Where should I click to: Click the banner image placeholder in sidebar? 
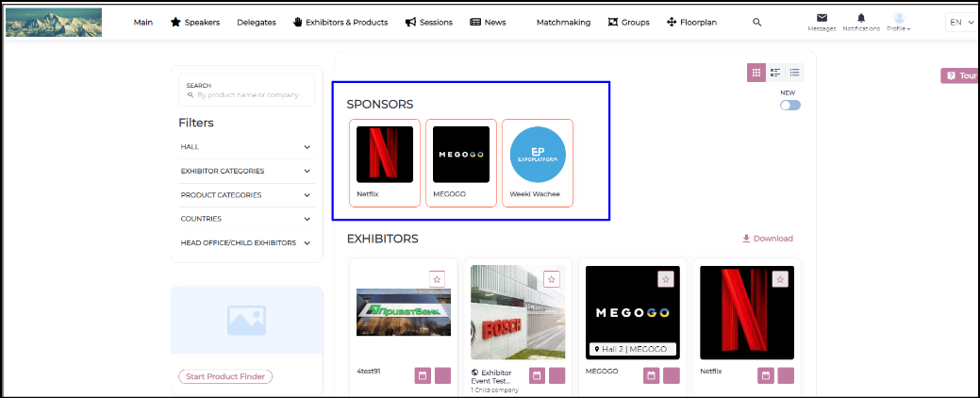click(247, 321)
